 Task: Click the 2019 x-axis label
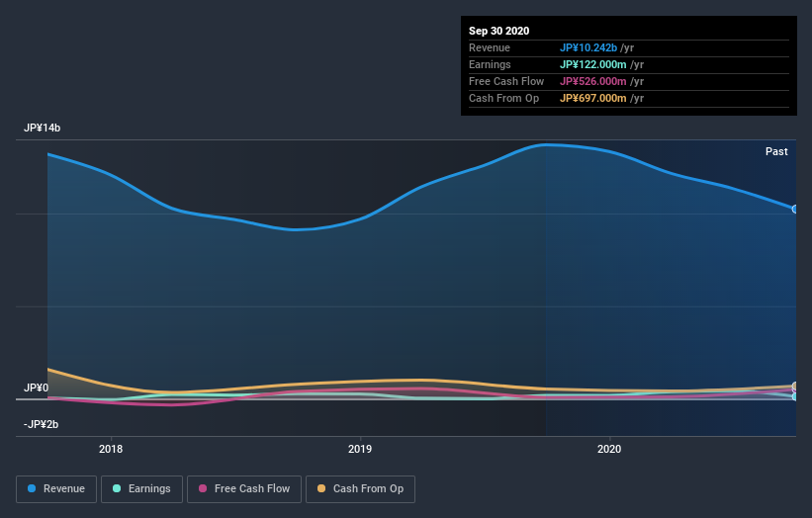(360, 449)
